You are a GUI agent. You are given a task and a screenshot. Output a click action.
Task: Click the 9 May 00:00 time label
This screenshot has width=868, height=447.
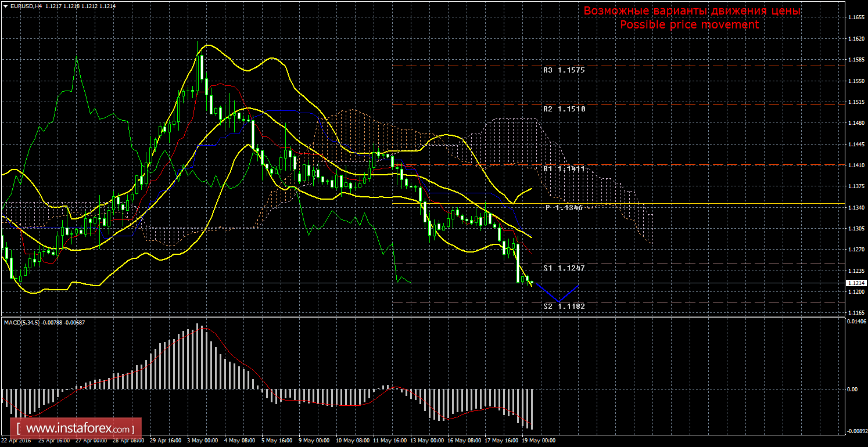click(314, 441)
